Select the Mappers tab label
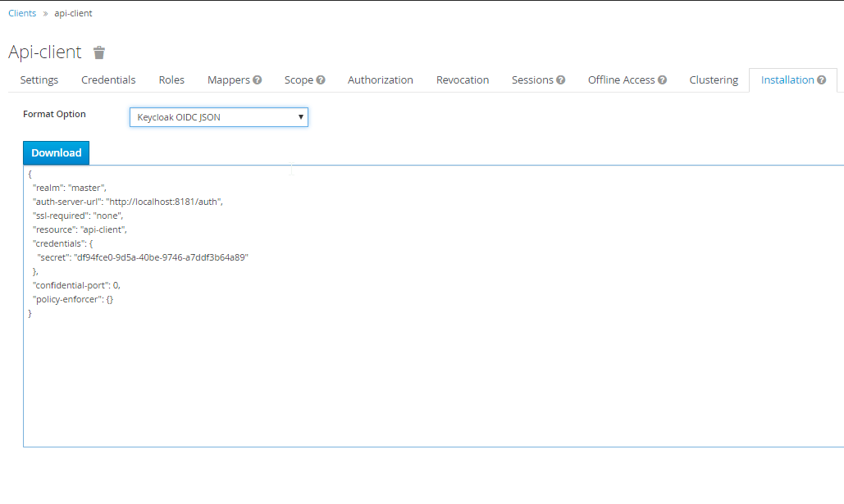This screenshot has height=504, width=844. (228, 80)
